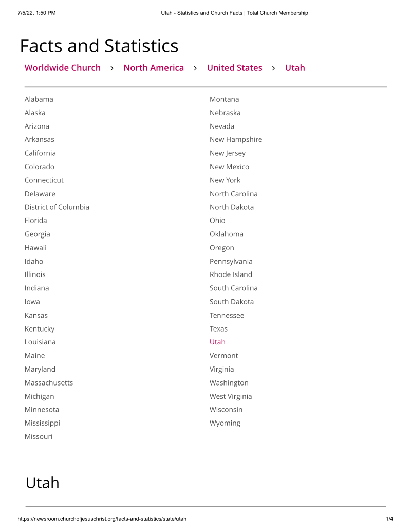Click the Worldwide Church breadcrumb link
The width and height of the screenshot is (411, 532).
(63, 68)
